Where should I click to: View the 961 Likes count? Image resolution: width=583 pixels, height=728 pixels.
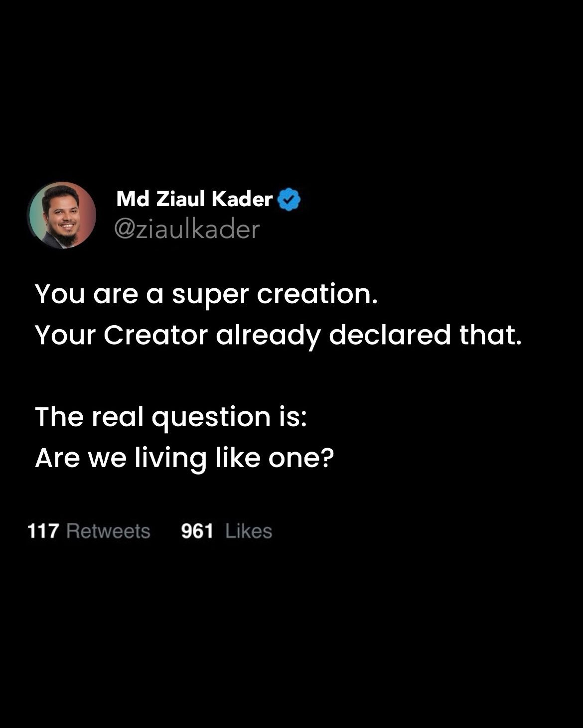(x=197, y=531)
